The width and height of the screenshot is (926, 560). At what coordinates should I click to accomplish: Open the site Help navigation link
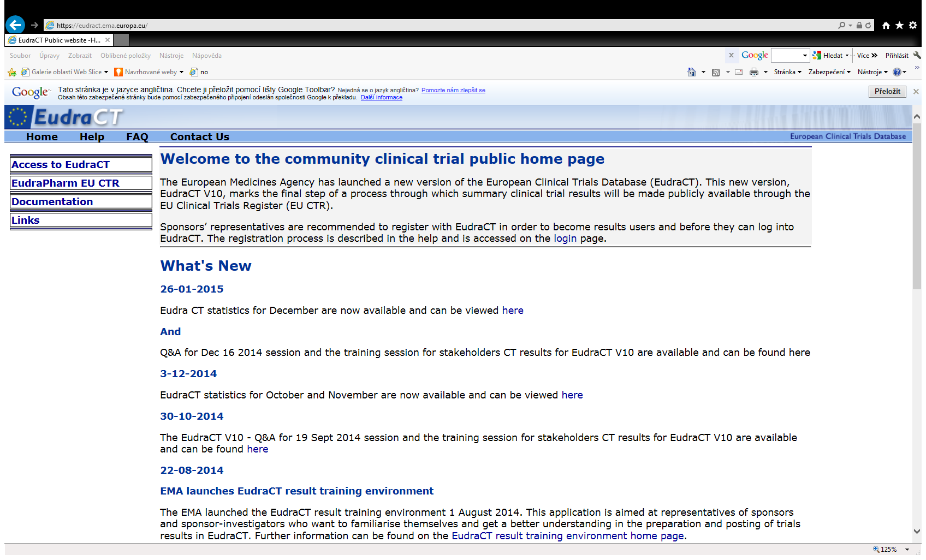pos(92,136)
